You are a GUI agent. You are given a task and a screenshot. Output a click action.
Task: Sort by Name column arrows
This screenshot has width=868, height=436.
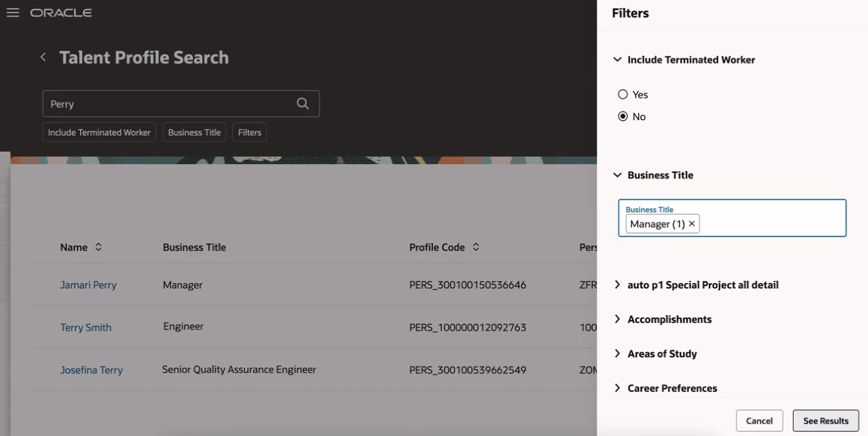pyautogui.click(x=98, y=247)
